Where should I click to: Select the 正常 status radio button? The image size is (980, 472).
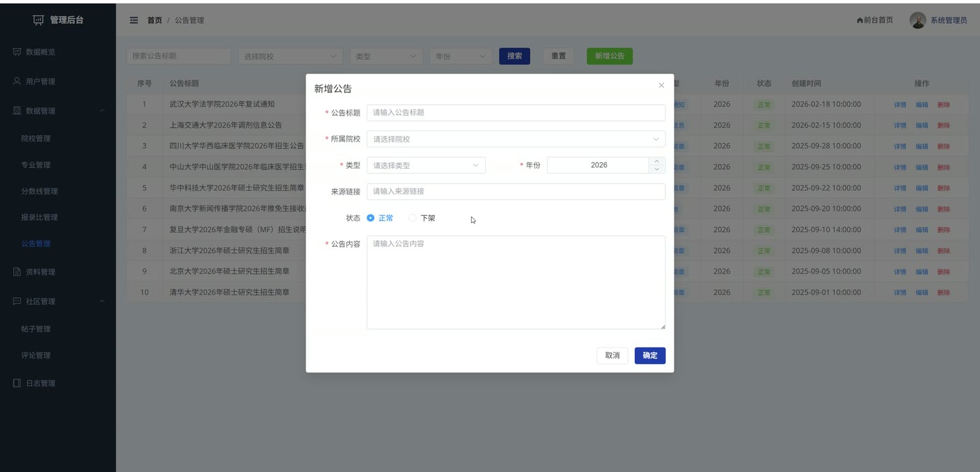click(x=370, y=218)
